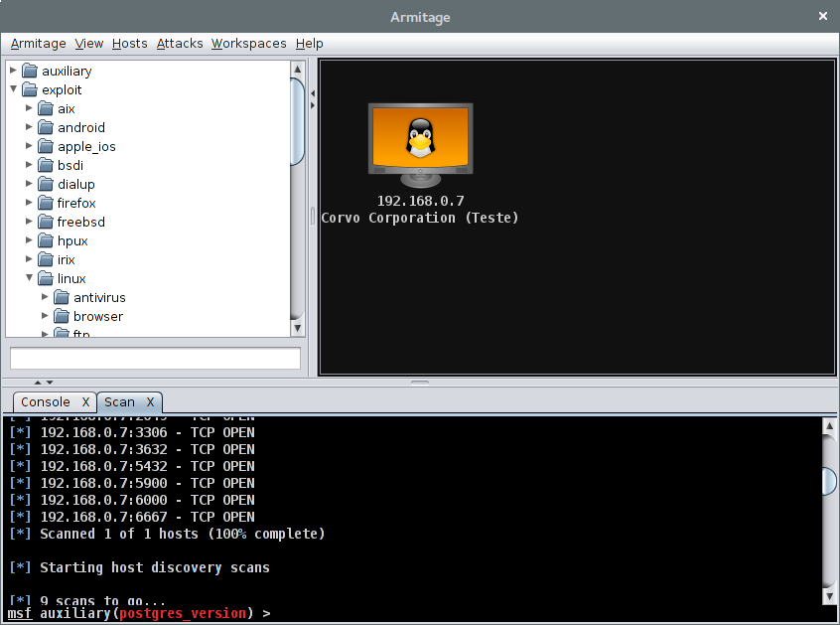Open the Workspaces menu
Viewport: 840px width, 625px height.
[249, 44]
